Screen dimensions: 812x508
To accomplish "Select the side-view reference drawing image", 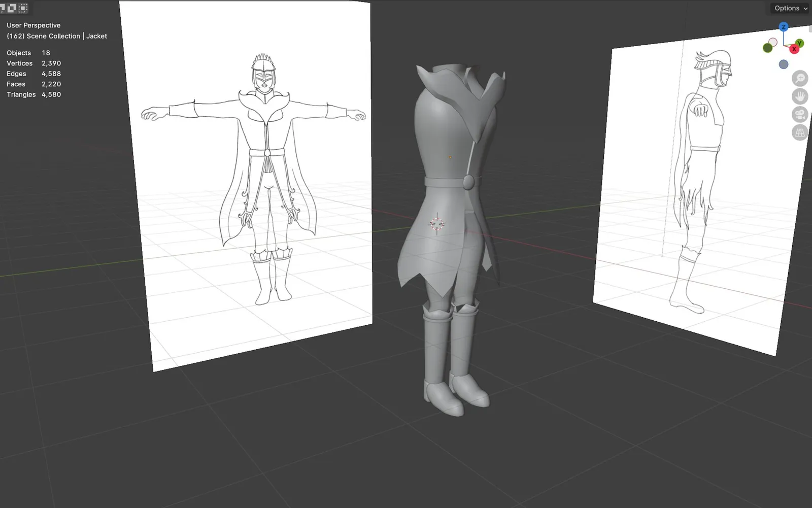I will coord(702,190).
